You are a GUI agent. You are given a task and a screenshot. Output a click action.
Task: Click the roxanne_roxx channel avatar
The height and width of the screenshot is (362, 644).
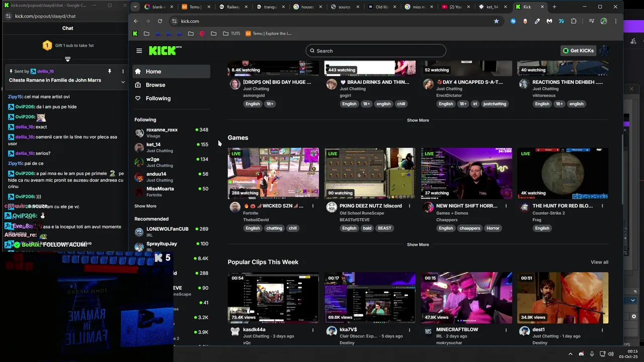click(x=139, y=133)
